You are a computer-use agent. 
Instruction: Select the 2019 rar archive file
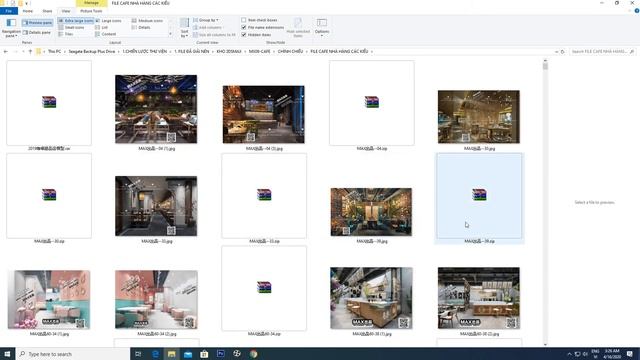point(49,106)
